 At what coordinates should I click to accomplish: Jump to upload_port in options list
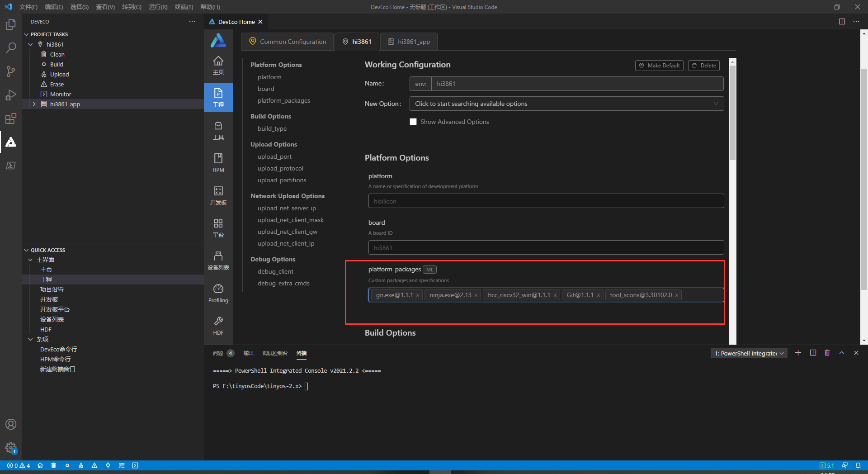[x=274, y=156]
